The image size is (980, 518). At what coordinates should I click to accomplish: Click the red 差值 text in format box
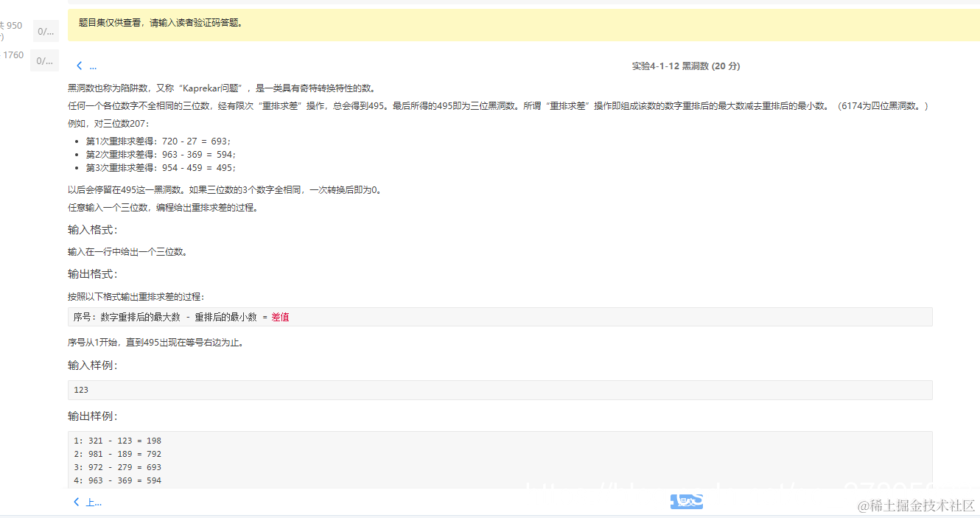(280, 316)
